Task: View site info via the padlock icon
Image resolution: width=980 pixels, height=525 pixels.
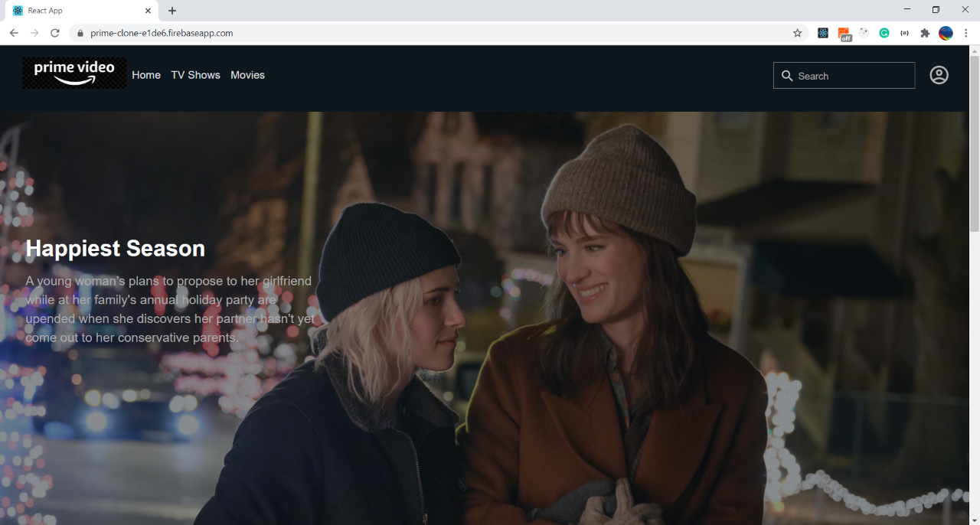Action: point(80,33)
